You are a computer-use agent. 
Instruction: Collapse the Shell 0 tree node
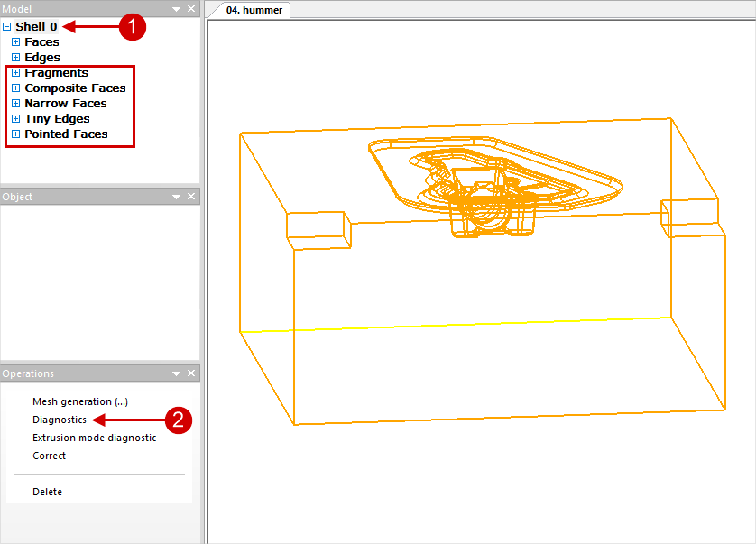(7, 27)
